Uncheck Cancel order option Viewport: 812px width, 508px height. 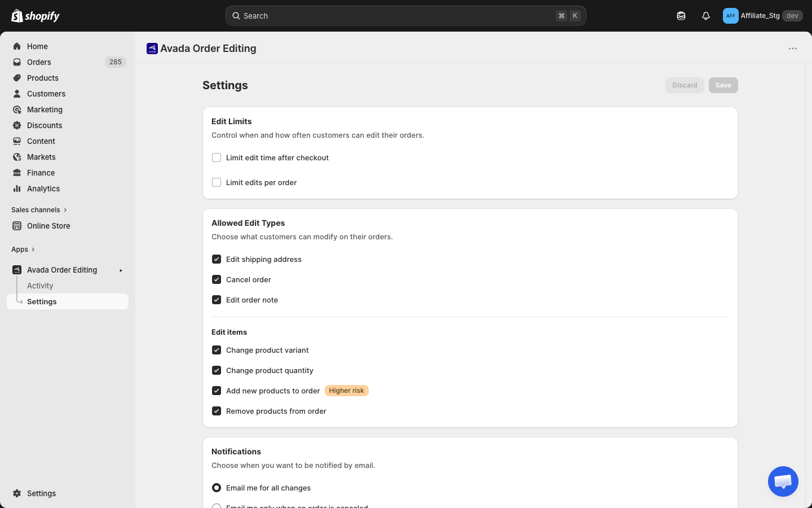(x=217, y=279)
